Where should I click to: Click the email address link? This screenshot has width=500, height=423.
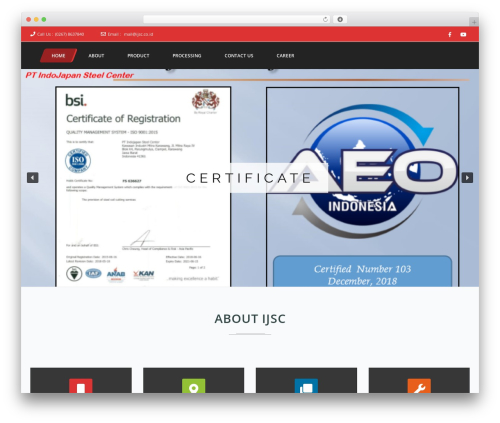point(138,34)
